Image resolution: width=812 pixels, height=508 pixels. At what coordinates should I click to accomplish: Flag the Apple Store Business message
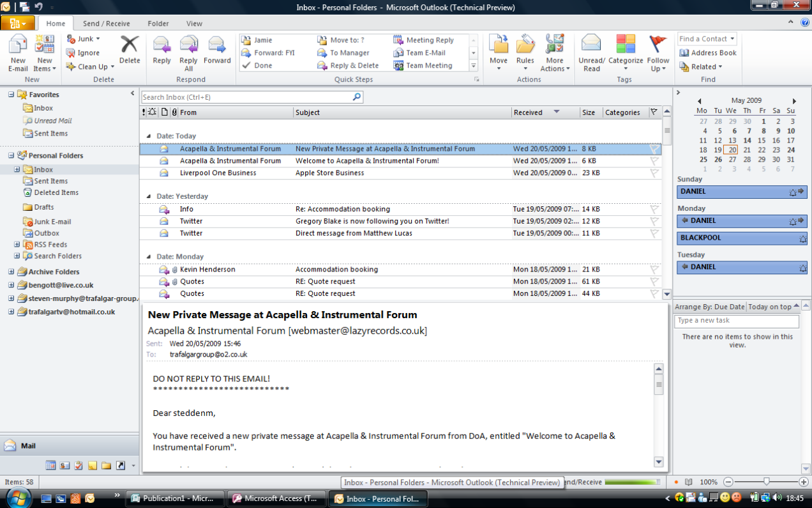tap(654, 173)
